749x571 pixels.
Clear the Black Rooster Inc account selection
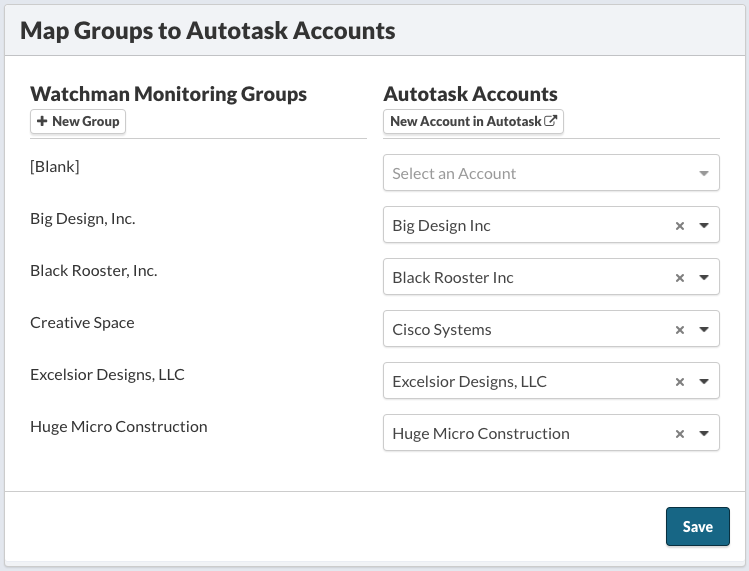(x=680, y=278)
